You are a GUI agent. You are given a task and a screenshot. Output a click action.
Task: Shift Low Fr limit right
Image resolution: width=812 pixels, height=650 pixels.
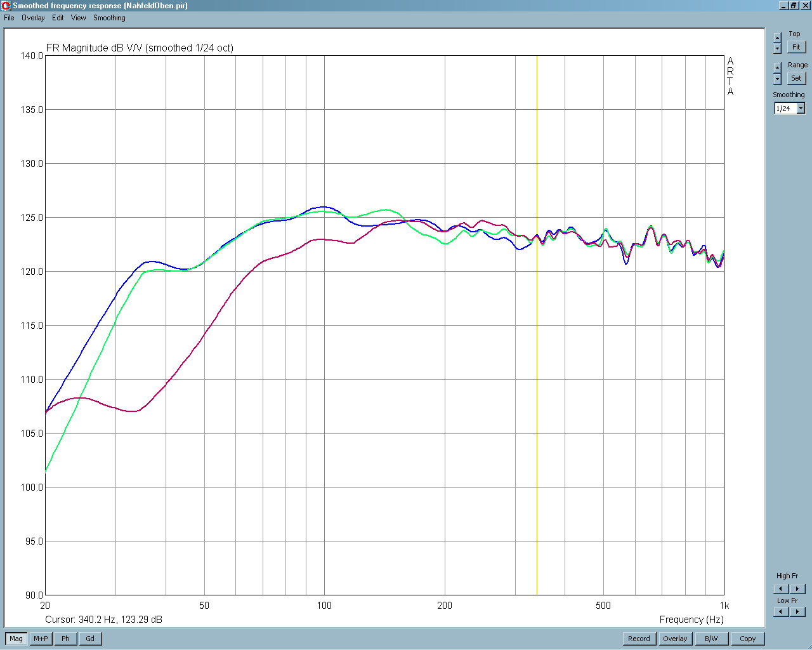798,612
